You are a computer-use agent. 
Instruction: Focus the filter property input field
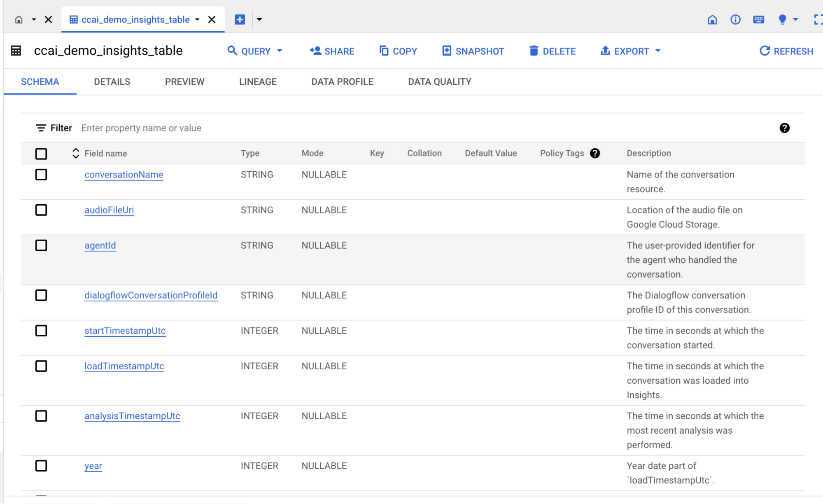pyautogui.click(x=424, y=128)
